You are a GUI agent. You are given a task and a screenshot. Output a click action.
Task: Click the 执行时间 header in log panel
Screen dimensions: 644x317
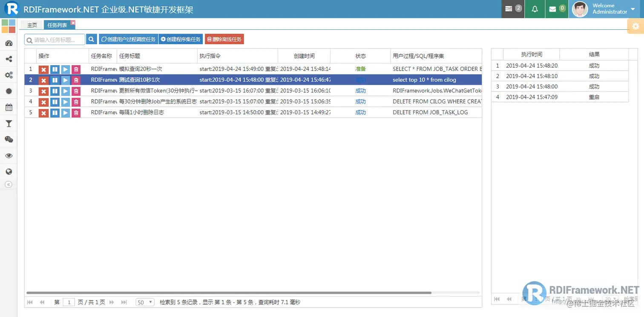pos(532,54)
